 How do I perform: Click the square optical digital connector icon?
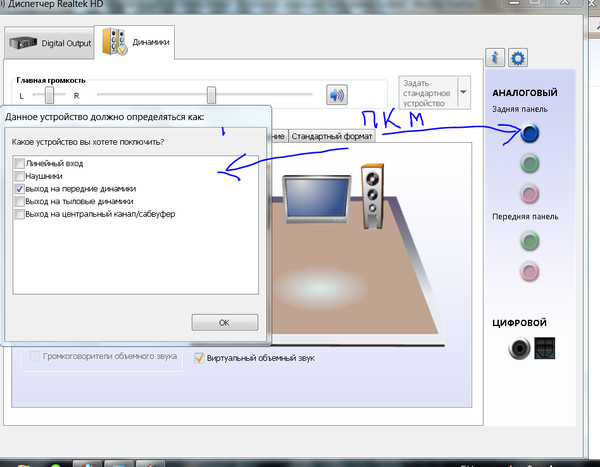coord(545,348)
